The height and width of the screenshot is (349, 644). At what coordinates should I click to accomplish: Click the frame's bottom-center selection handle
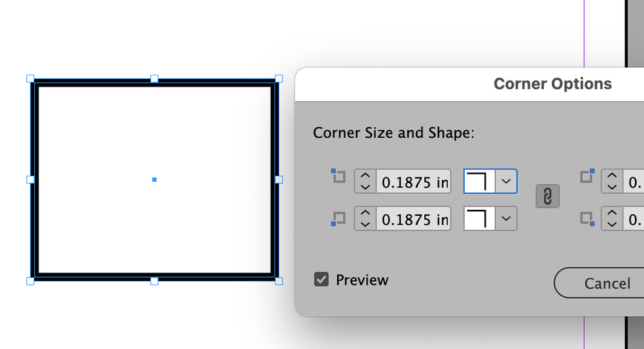[154, 281]
